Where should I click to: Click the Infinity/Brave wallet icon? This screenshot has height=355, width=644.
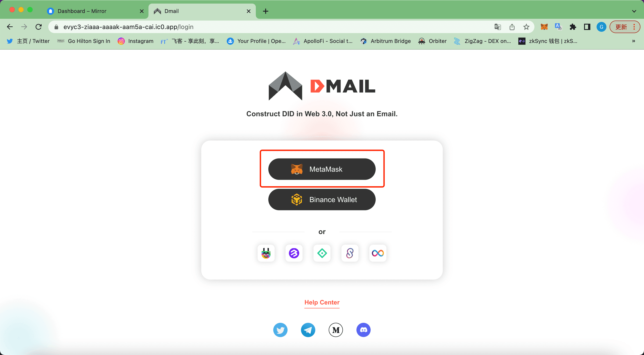point(378,253)
